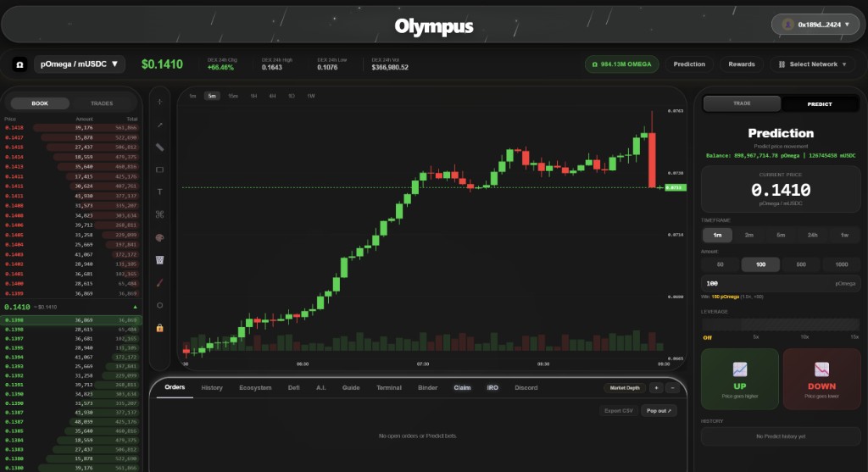Select the red brush tool
The image size is (868, 472).
point(159,283)
